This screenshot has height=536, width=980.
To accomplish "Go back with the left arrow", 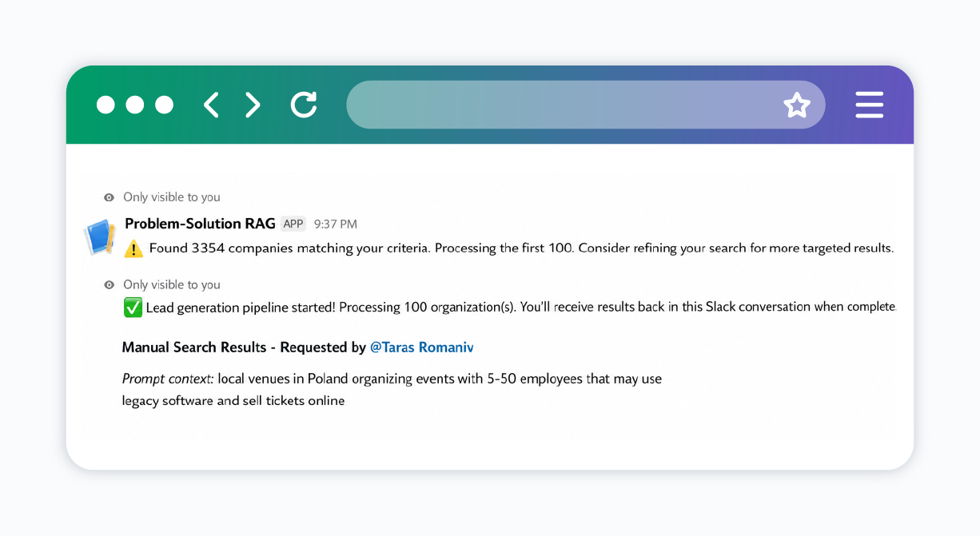I will 211,105.
